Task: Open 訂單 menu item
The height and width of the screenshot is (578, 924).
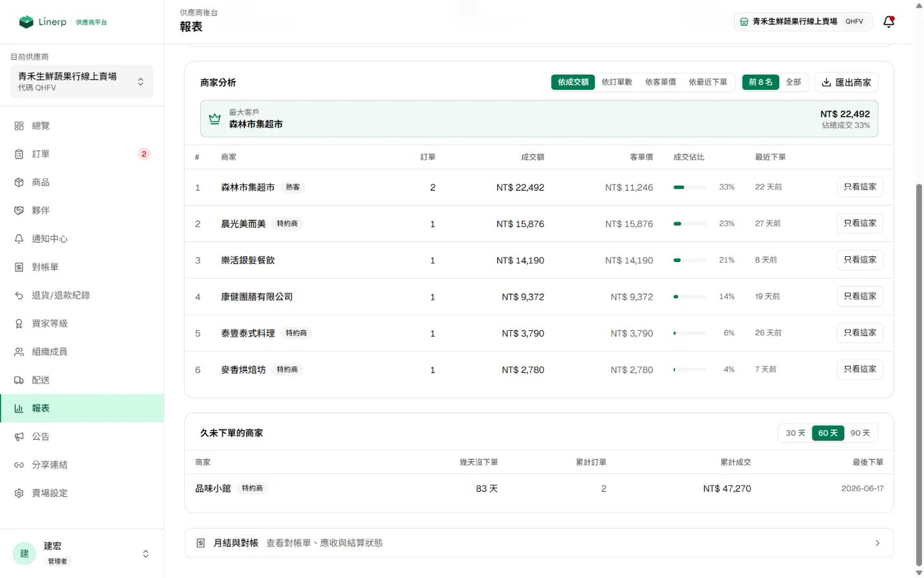Action: click(x=82, y=154)
